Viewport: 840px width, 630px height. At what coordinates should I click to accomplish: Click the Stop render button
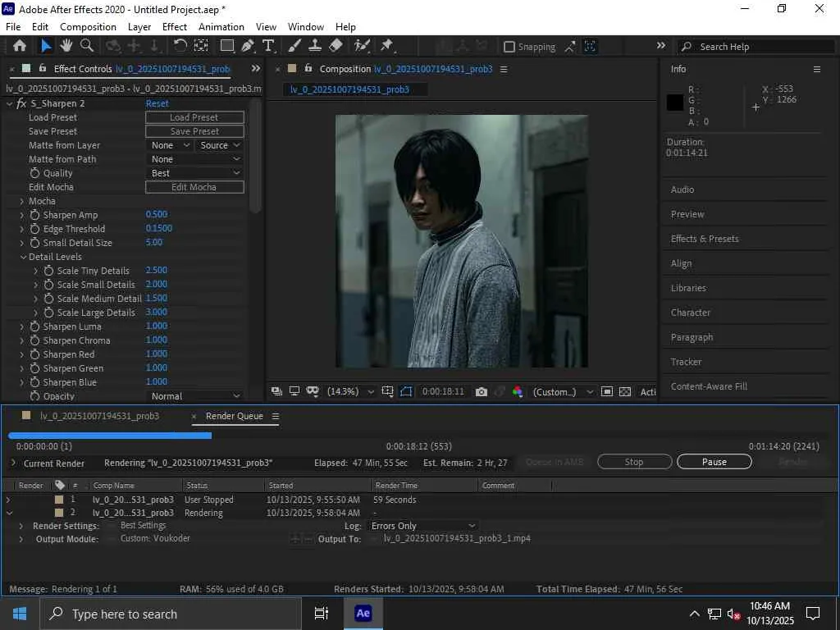point(634,462)
